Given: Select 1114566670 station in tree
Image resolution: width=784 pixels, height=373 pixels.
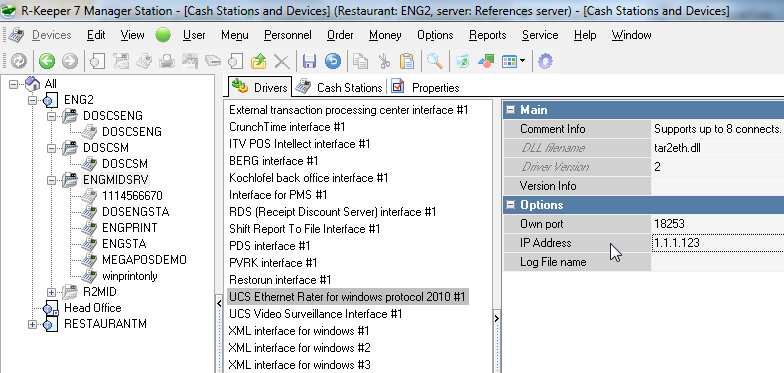Looking at the screenshot, I should [x=132, y=196].
